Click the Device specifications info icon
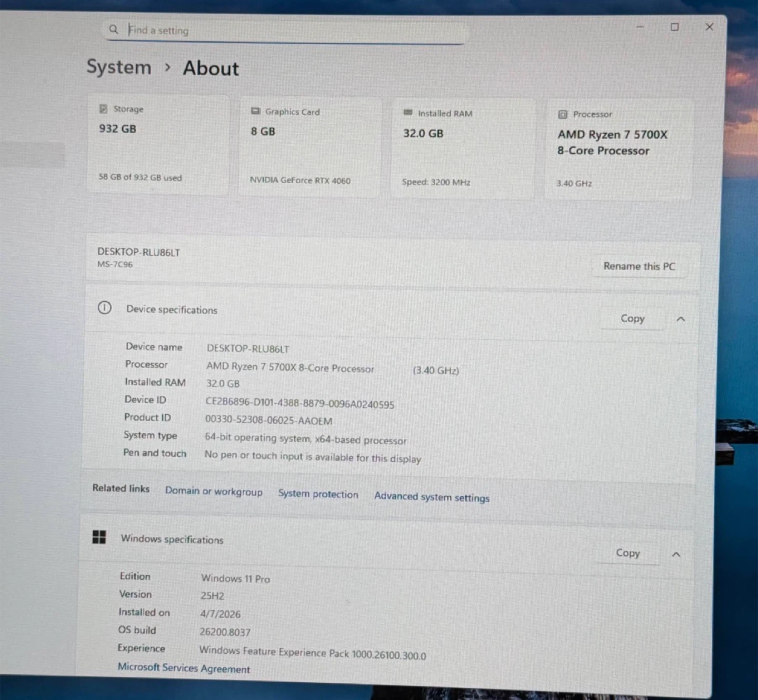Viewport: 758px width, 700px height. point(105,308)
